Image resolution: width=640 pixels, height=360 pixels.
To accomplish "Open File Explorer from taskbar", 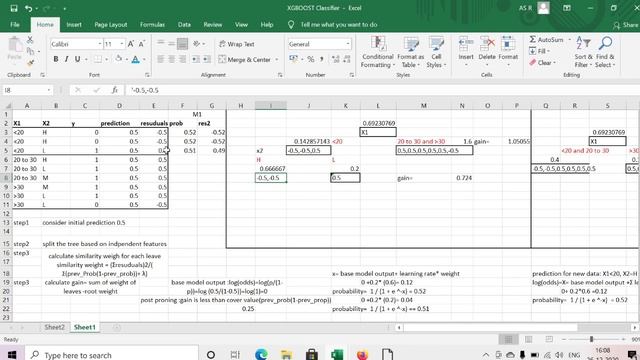I will (x=286, y=354).
